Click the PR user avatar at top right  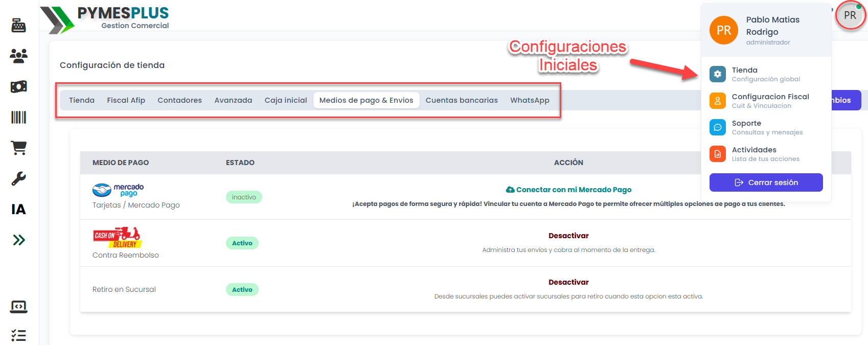point(850,15)
